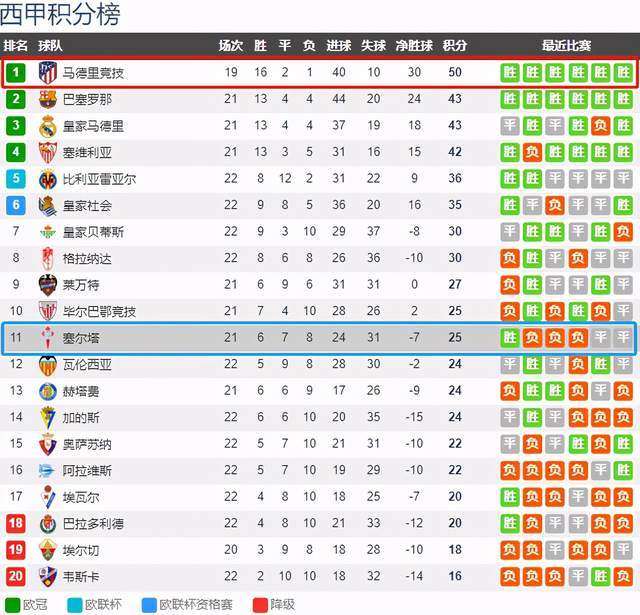The width and height of the screenshot is (640, 615).
Task: Click the Valencia (瓦伦西亚) club badge
Action: coord(47,365)
